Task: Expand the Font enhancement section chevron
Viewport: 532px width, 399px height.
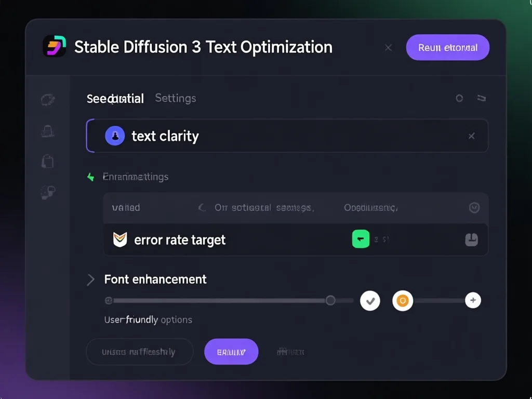Action: pyautogui.click(x=90, y=280)
